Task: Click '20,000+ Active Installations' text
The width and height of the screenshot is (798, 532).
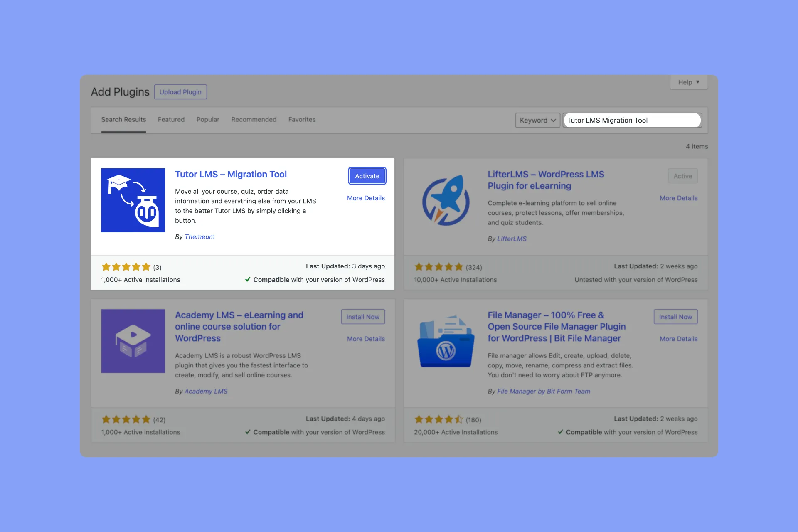Action: (456, 433)
